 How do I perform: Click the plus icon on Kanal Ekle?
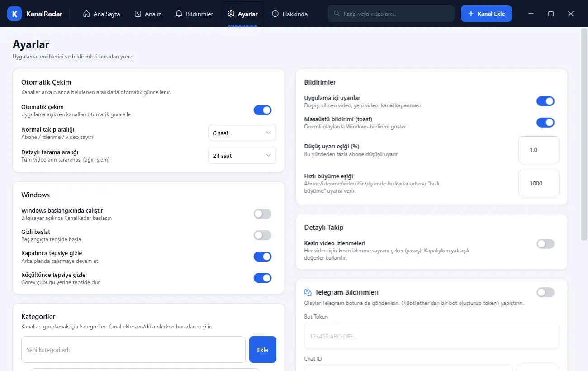pyautogui.click(x=471, y=14)
